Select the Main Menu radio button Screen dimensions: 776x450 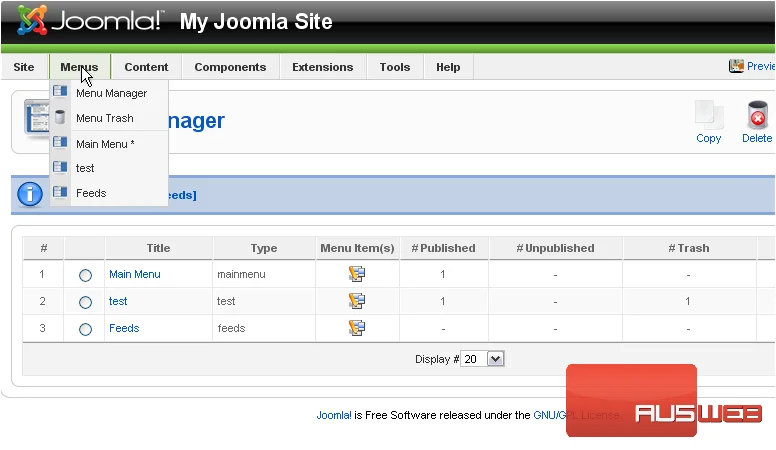point(85,275)
